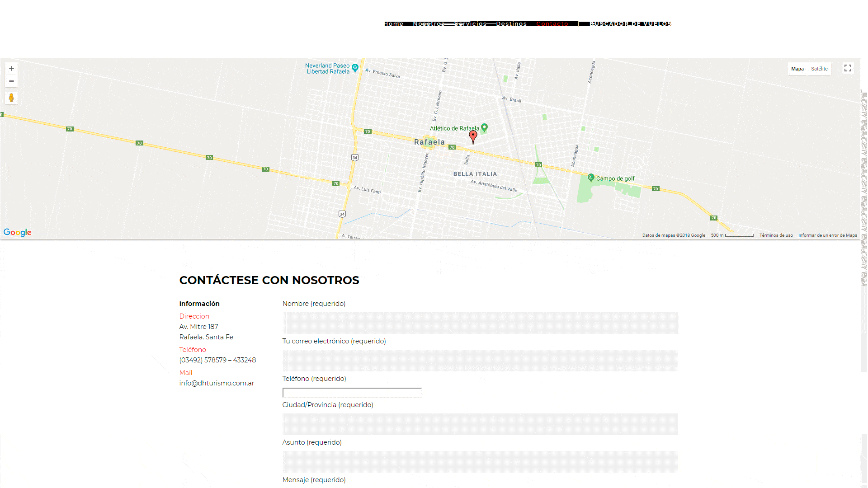868x488 pixels.
Task: Open the Destinos menu item
Action: pos(511,23)
